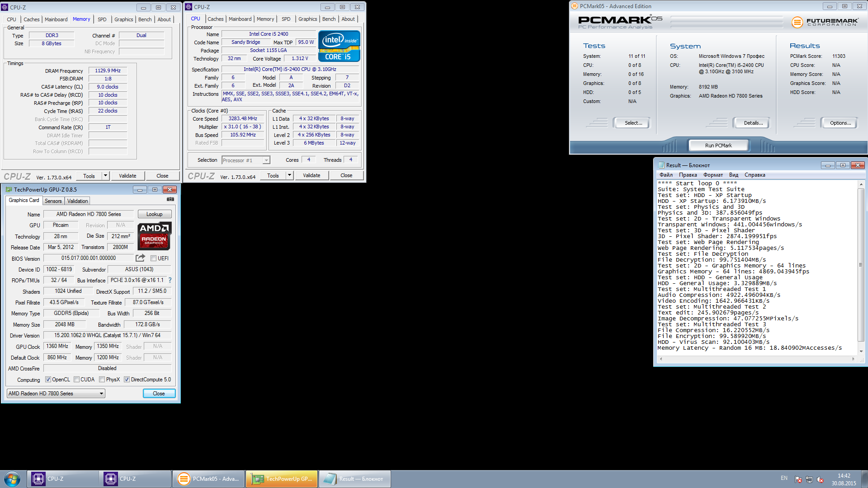Toggle the DirectCompute 5.0 checkbox
This screenshot has width=868, height=488.
127,380
